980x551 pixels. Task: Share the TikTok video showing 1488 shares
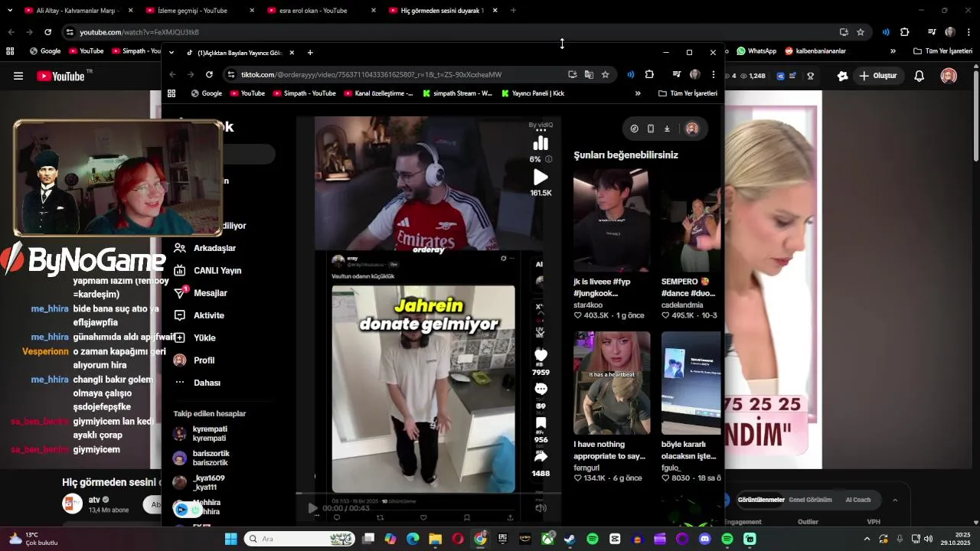pos(541,457)
